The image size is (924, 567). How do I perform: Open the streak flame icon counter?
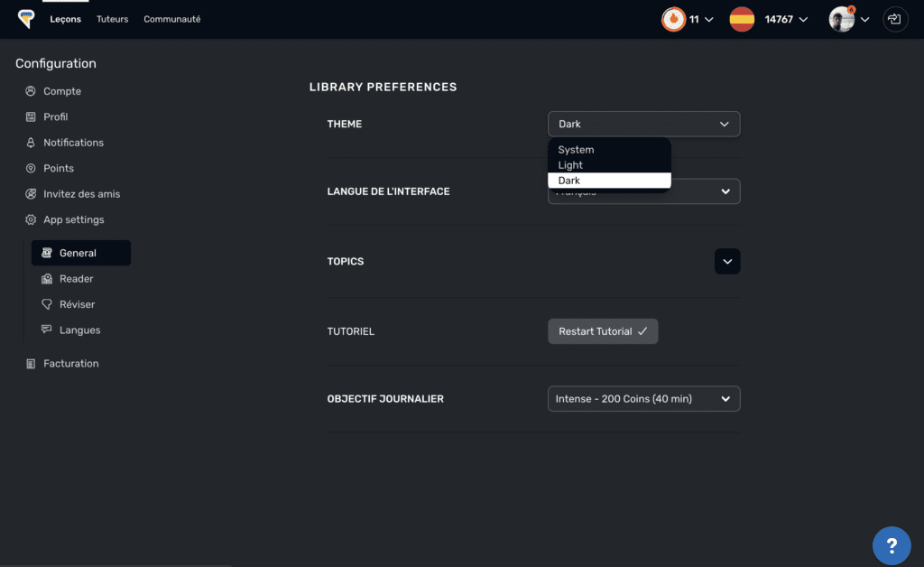tap(673, 19)
